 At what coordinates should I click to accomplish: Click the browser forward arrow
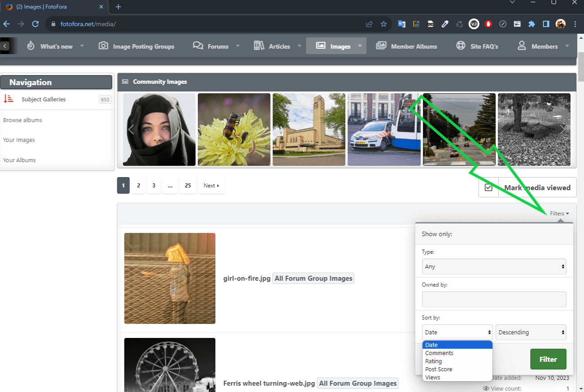pyautogui.click(x=21, y=24)
